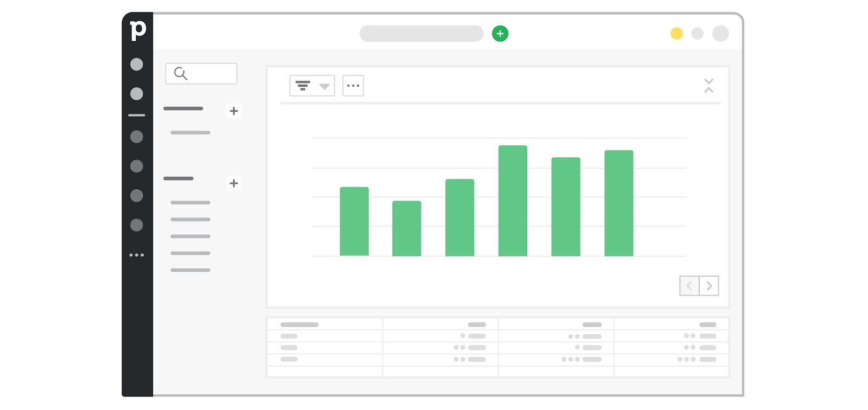Select the first item under the second sidebar section

[190, 203]
